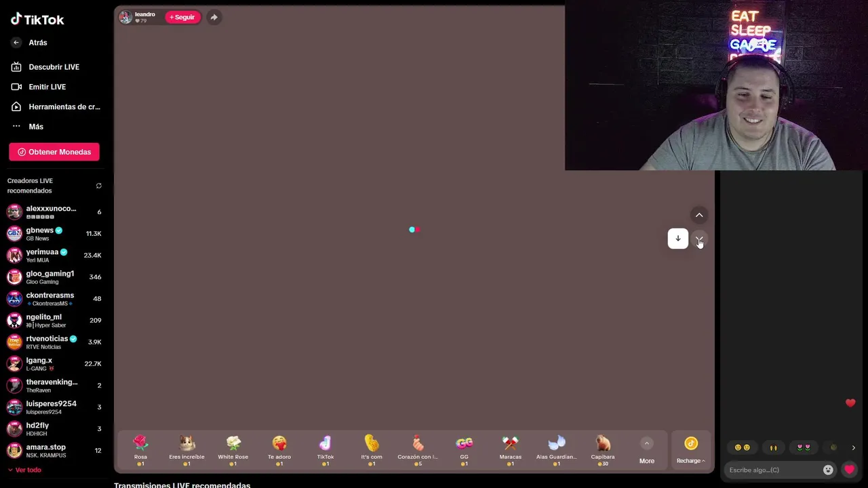
Task: Expand list with Ver todo
Action: pos(24,470)
